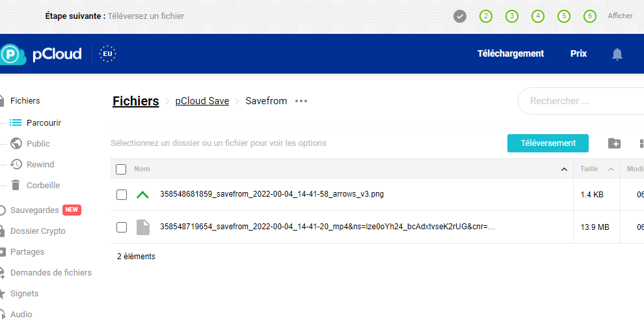Click the new folder icon
The width and height of the screenshot is (644, 325).
coord(614,143)
